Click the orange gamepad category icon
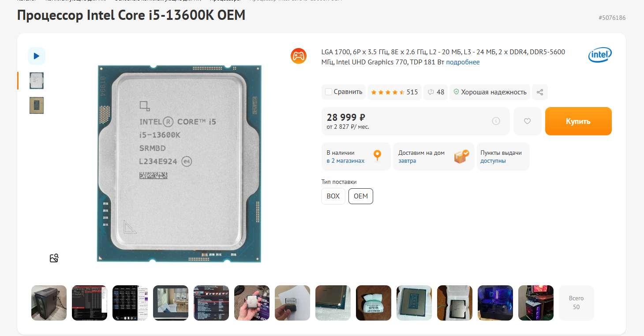 point(299,56)
